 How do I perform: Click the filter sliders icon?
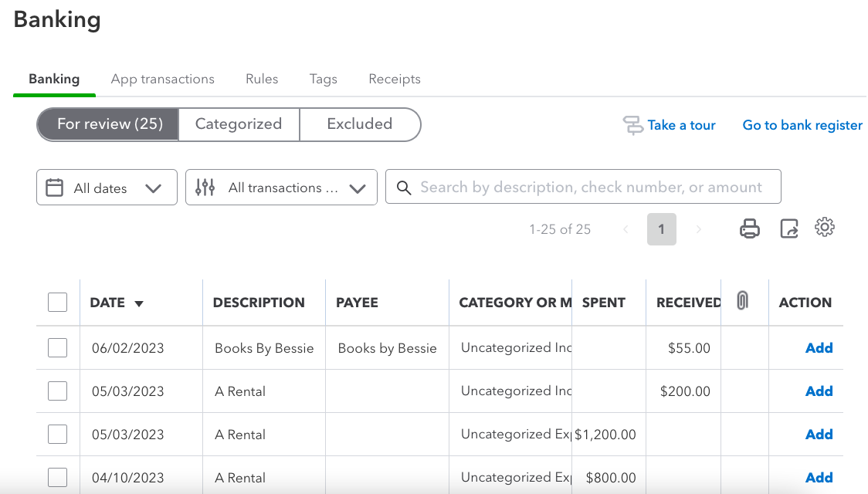coord(205,188)
